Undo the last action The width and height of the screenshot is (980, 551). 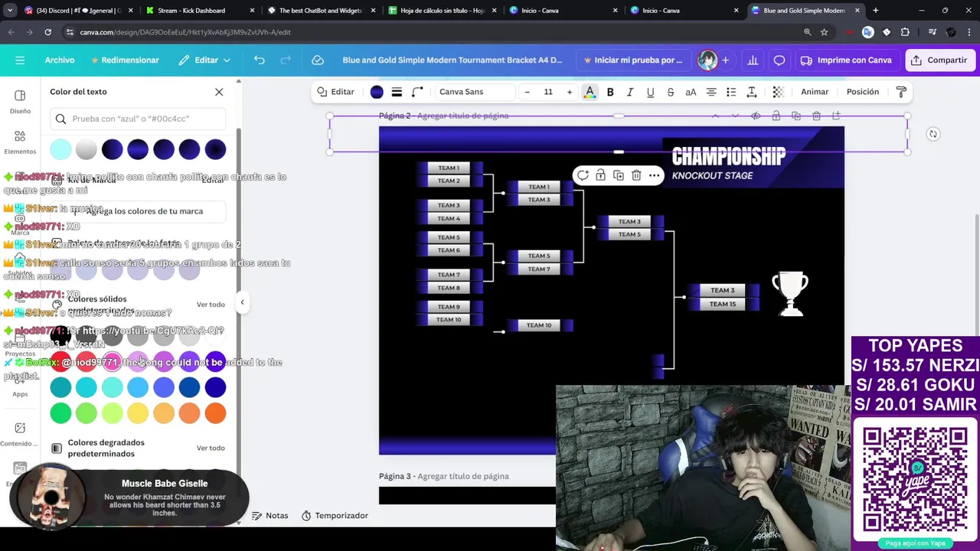point(260,60)
